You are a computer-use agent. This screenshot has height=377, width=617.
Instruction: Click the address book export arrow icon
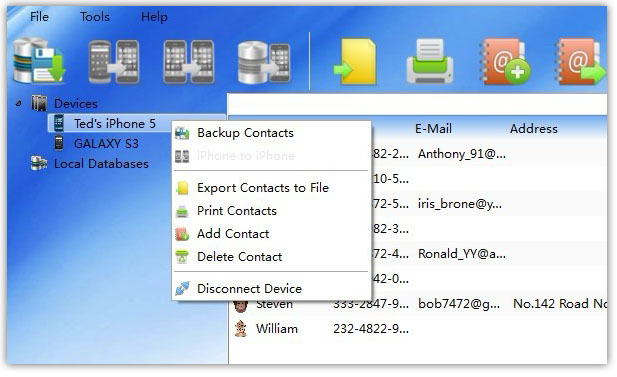(x=580, y=61)
